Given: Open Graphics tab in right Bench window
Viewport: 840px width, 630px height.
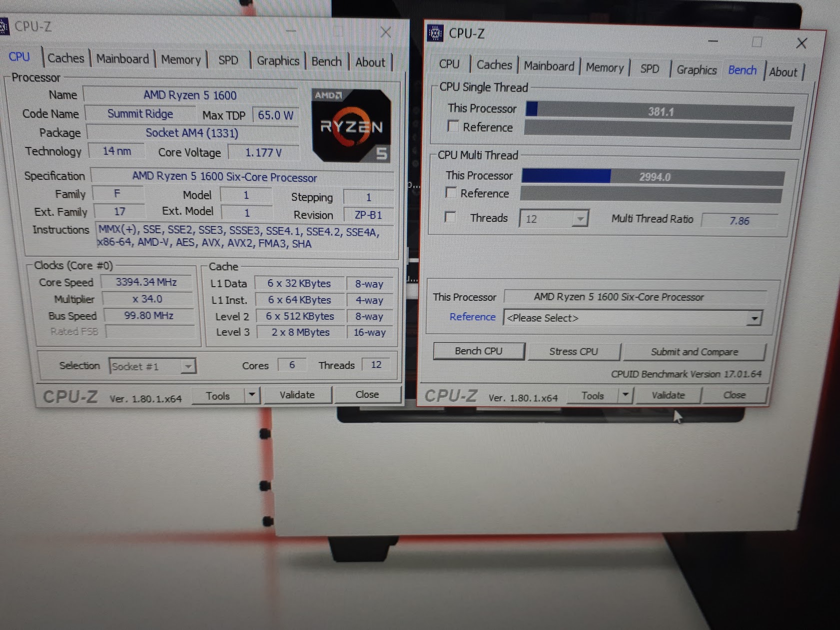Looking at the screenshot, I should [697, 70].
